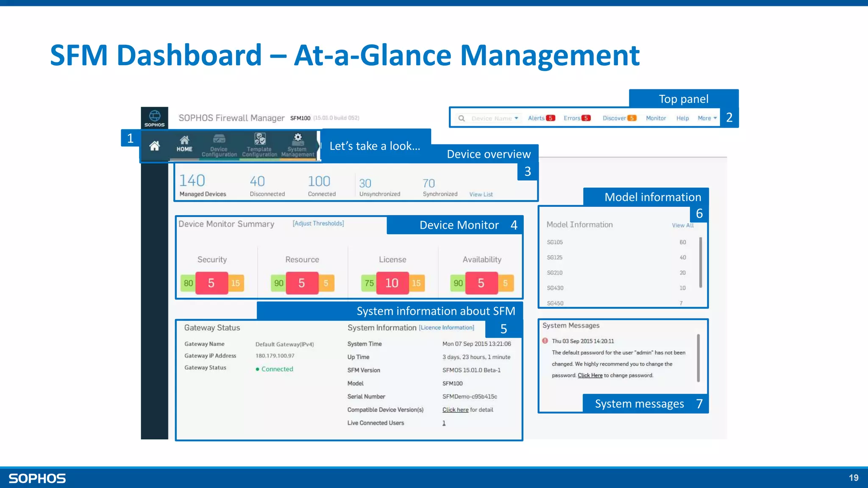Open the Licence Information link
This screenshot has height=488, width=868.
click(x=447, y=328)
